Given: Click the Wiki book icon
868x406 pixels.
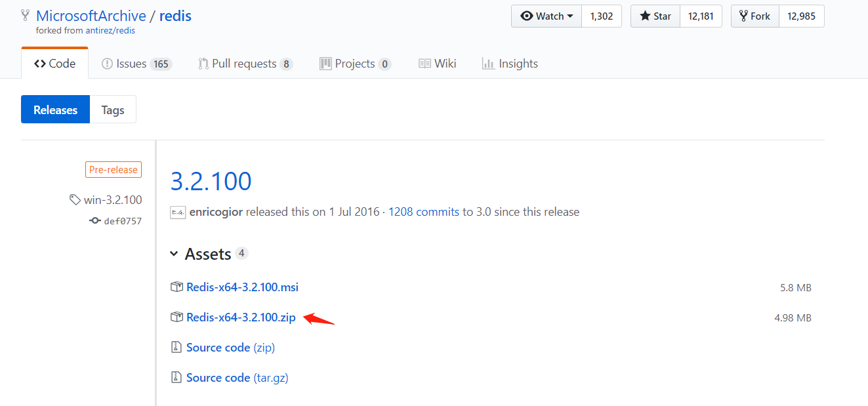Looking at the screenshot, I should (x=424, y=64).
